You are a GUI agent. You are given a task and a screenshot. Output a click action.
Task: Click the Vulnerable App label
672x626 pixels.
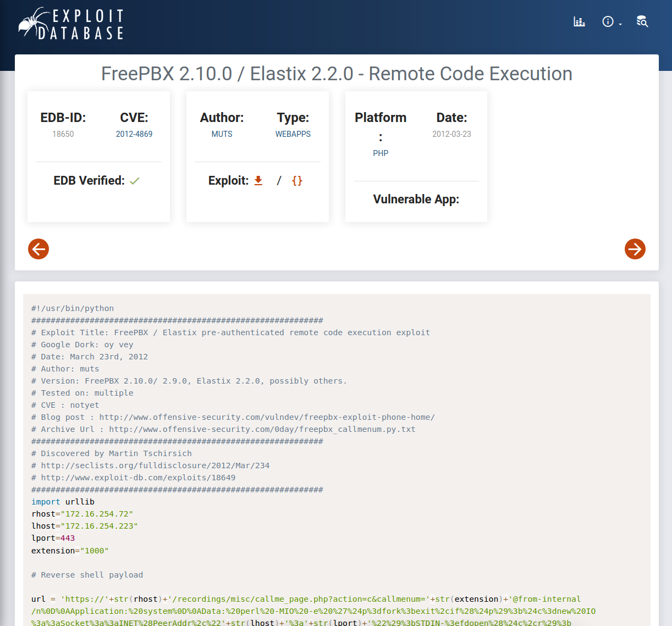pos(416,199)
